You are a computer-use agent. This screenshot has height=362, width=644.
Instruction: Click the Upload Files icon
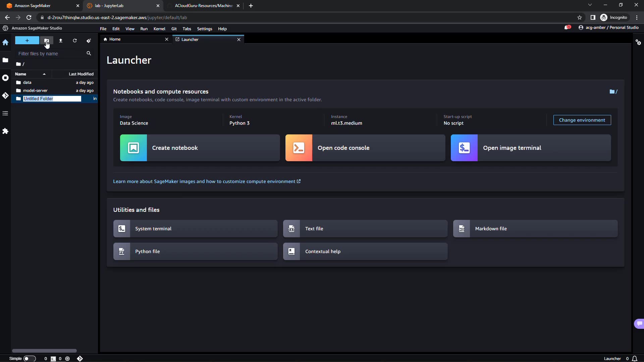(x=61, y=41)
